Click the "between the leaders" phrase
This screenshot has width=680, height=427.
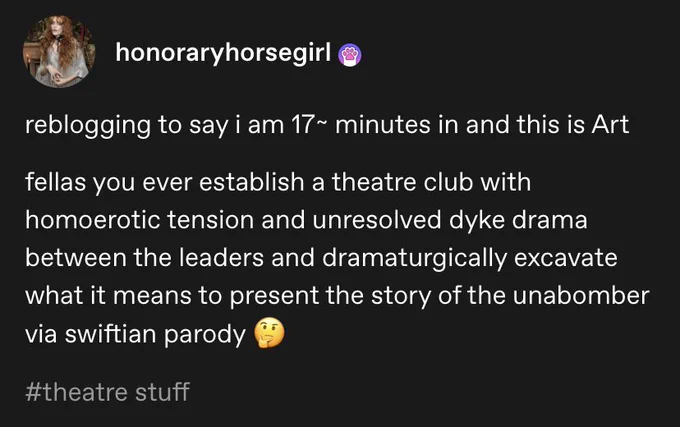(x=144, y=258)
